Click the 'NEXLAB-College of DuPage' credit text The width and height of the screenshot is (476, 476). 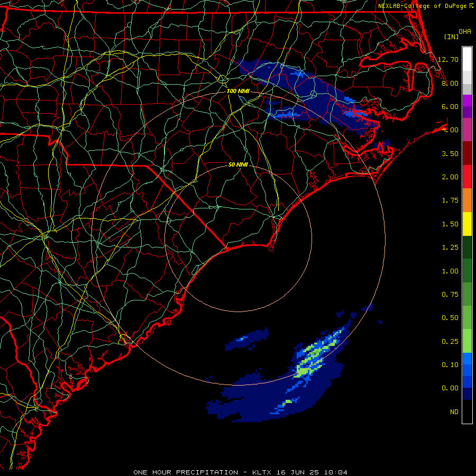tap(422, 6)
